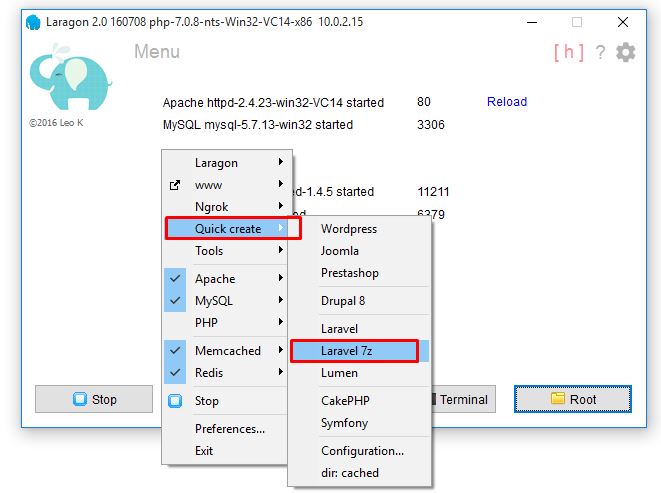Screen dimensions: 661x493
Task: Click the Menu heading label
Action: click(157, 52)
